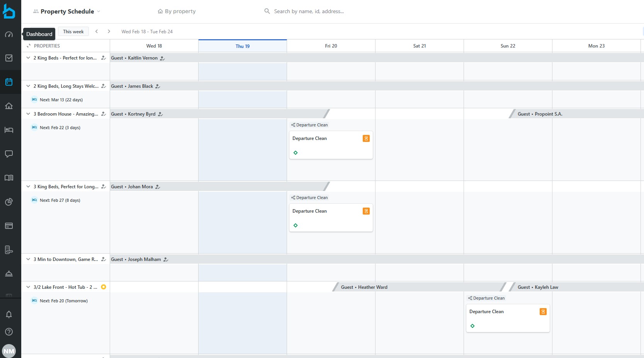The height and width of the screenshot is (358, 644).
Task: Switch to the By property view
Action: (x=177, y=12)
